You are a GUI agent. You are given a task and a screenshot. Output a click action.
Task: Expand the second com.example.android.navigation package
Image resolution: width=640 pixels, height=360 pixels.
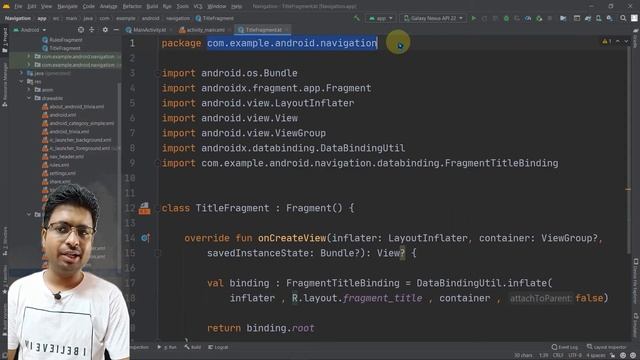click(x=29, y=64)
